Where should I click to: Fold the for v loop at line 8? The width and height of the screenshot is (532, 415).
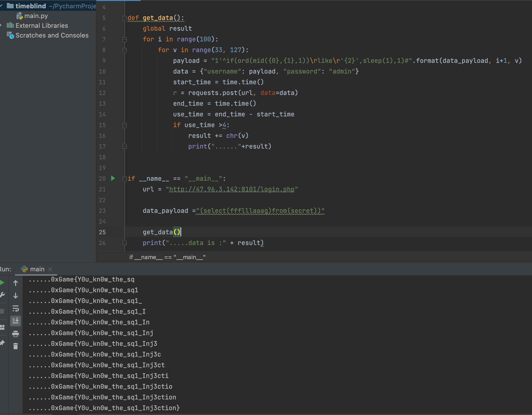tap(124, 50)
